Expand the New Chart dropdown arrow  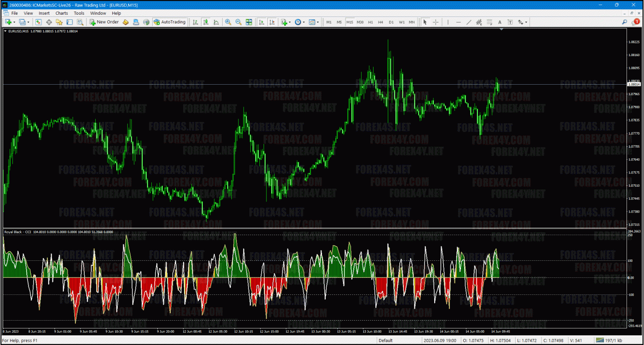point(14,22)
